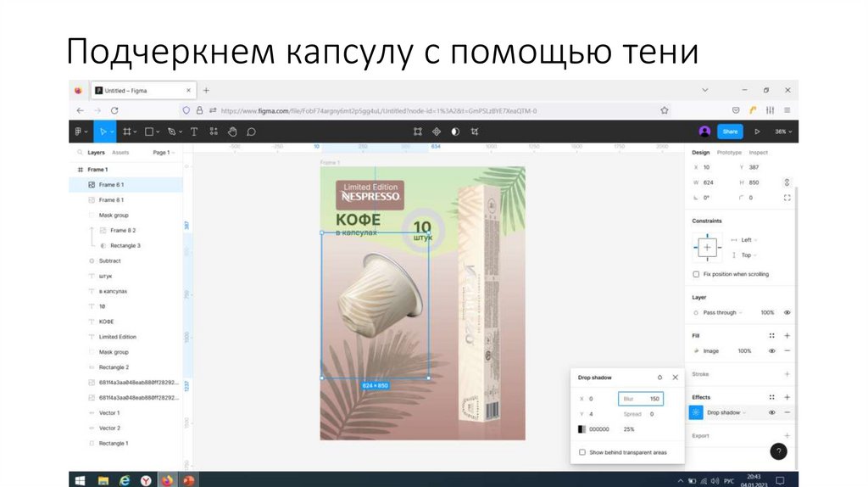The height and width of the screenshot is (487, 868).
Task: Add export setting with plus
Action: click(x=787, y=436)
